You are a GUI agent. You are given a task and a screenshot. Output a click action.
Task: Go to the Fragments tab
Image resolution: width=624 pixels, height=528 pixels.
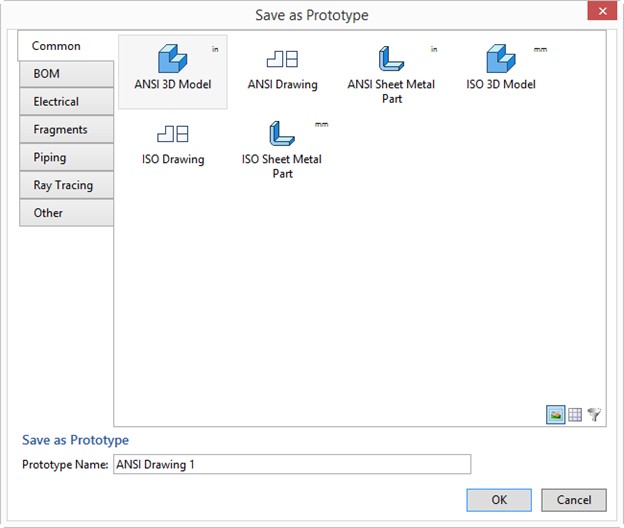[66, 130]
